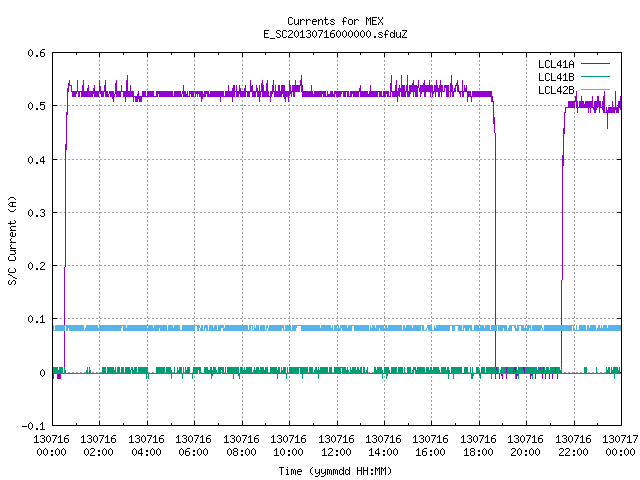640x480 pixels.
Task: Click the LCL41B legend label
Action: pos(556,77)
